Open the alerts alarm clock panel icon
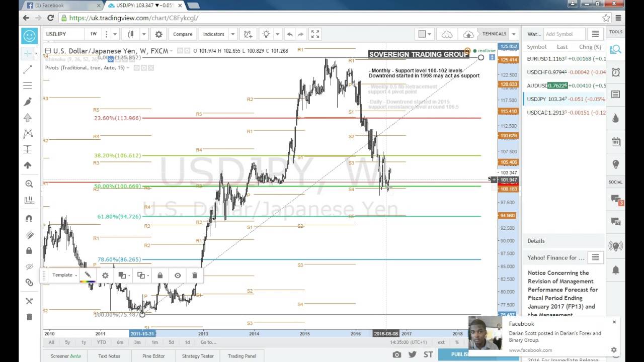 (616, 72)
